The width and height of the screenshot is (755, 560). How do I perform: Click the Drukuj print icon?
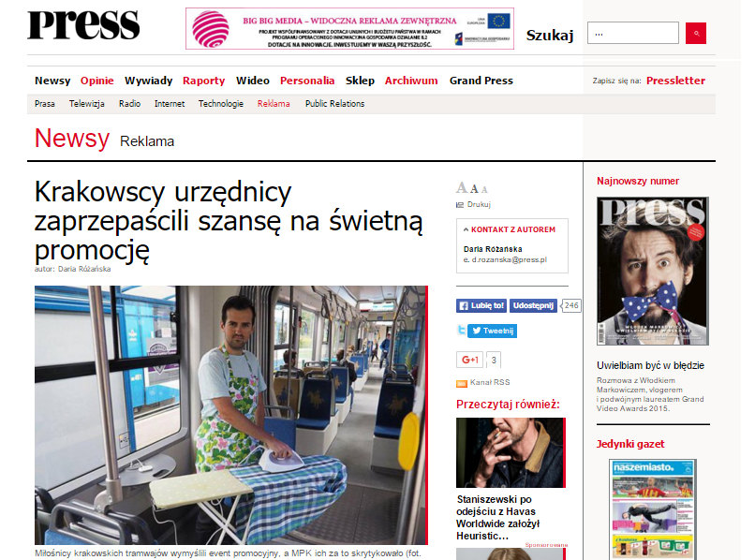point(460,205)
